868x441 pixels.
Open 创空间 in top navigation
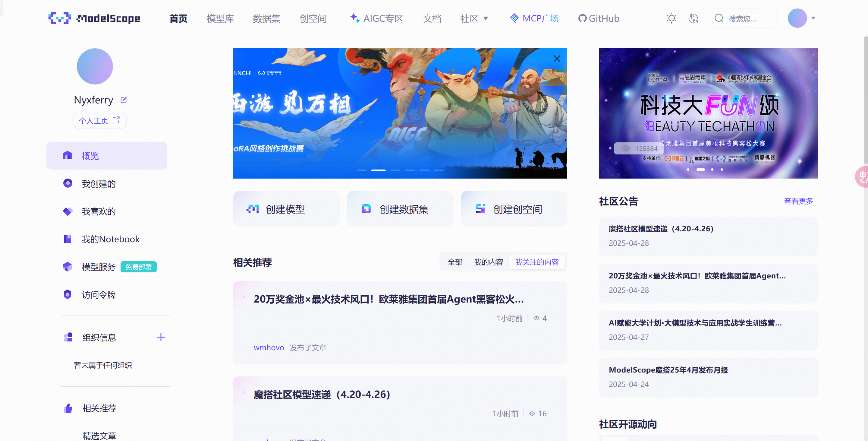[313, 18]
